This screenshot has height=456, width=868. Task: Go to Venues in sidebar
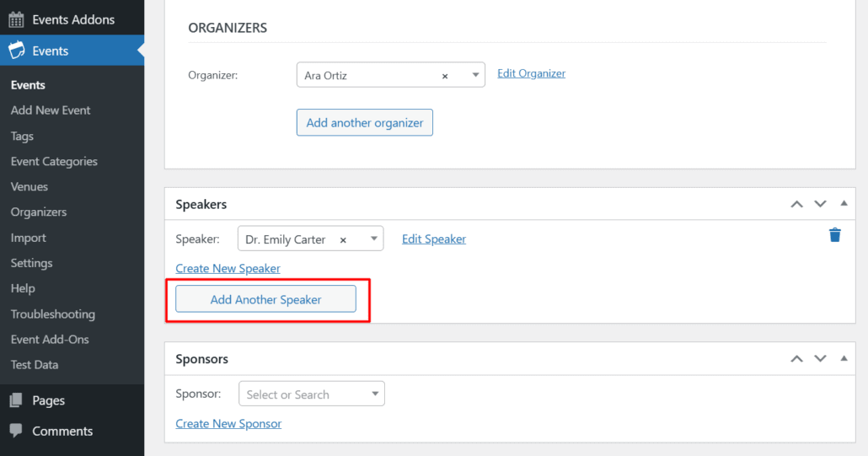pyautogui.click(x=29, y=186)
